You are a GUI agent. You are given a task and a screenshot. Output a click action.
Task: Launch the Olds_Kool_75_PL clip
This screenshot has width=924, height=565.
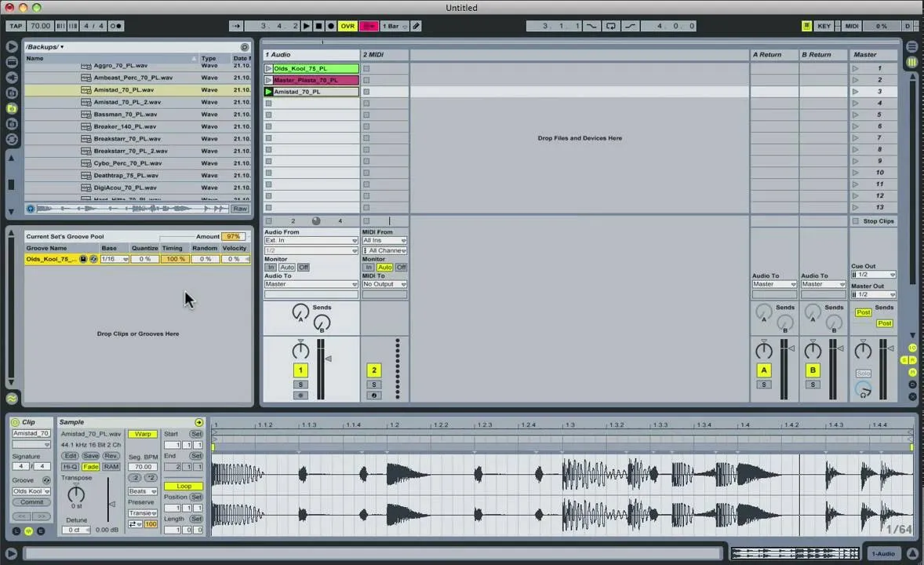[269, 68]
